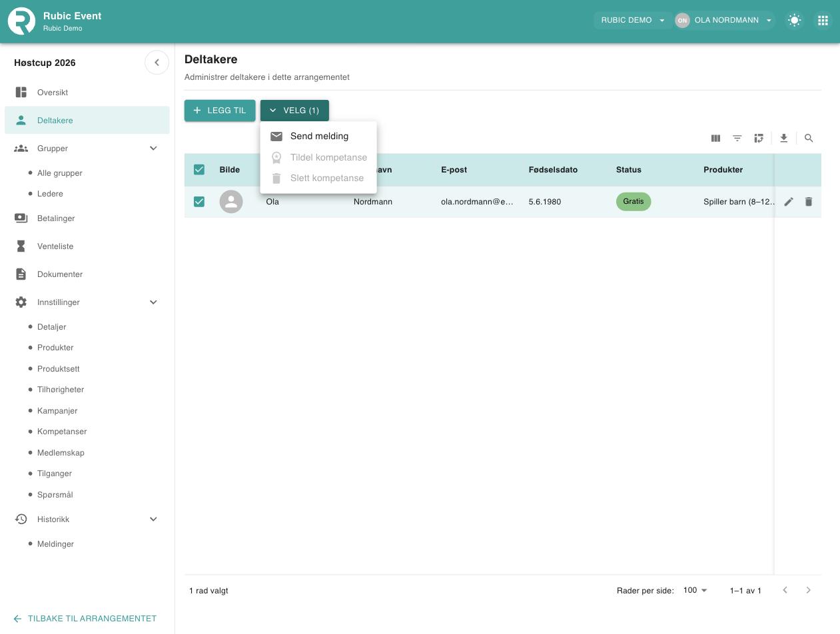Open Produkter under Innstillinger
The height and width of the screenshot is (634, 840).
tap(55, 348)
